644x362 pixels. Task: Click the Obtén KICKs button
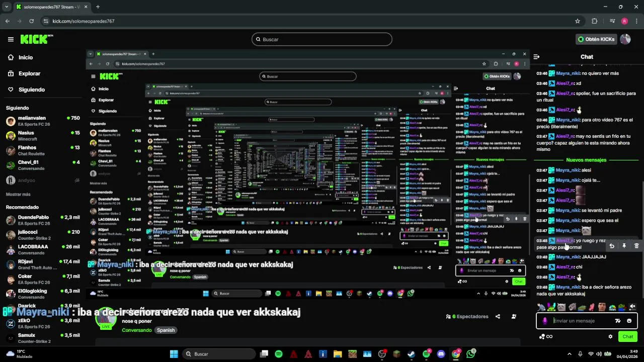pos(596,39)
